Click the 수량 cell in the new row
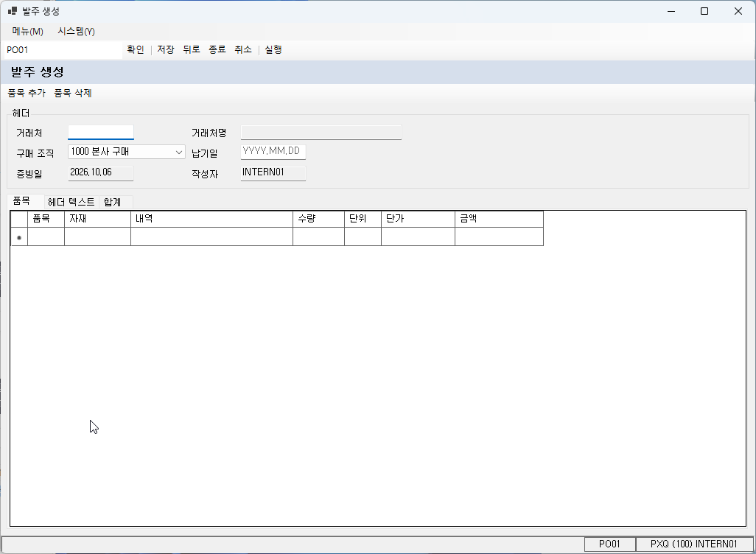756x554 pixels. pos(319,236)
